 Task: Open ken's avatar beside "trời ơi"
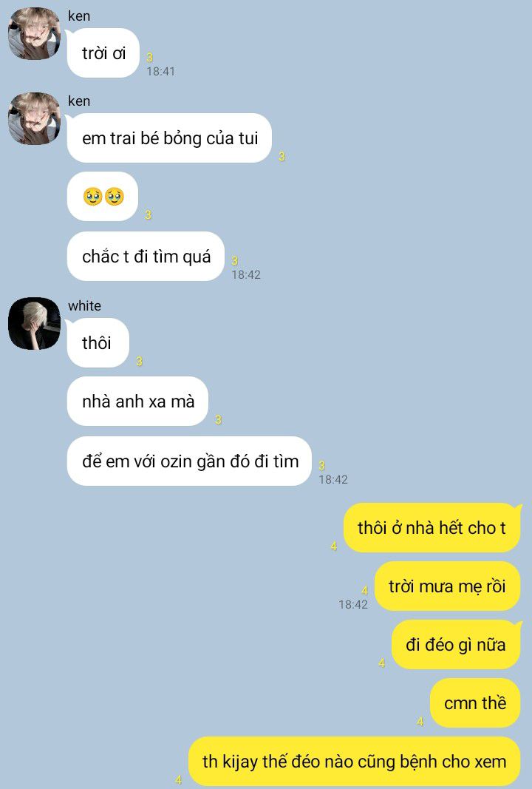tap(34, 34)
